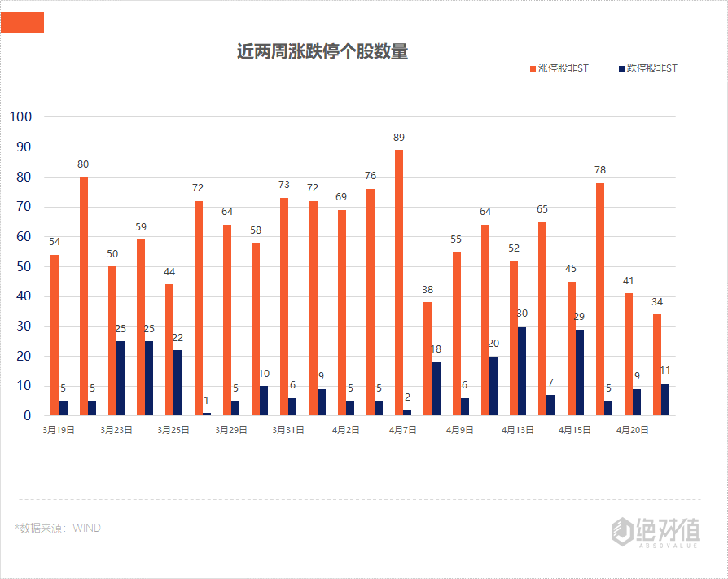This screenshot has height=579, width=728.
Task: Click the chart title 近两周涨跌停个股数量
Action: tap(322, 52)
